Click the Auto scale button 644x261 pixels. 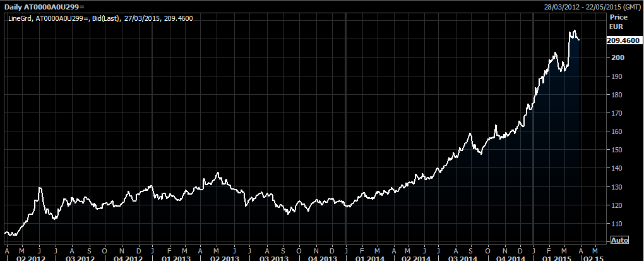pyautogui.click(x=619, y=240)
